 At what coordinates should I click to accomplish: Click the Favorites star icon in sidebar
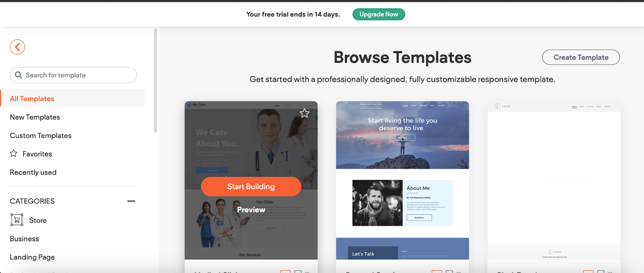pos(14,153)
